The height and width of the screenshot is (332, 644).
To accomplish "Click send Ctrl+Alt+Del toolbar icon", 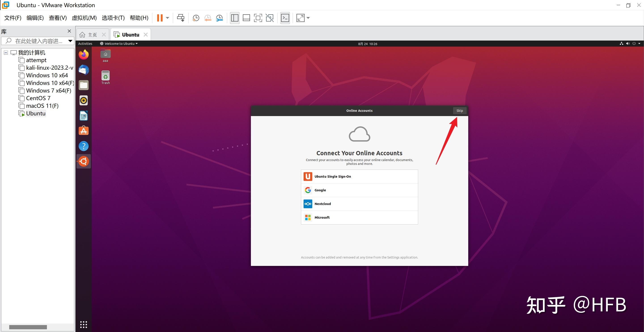I will [180, 18].
